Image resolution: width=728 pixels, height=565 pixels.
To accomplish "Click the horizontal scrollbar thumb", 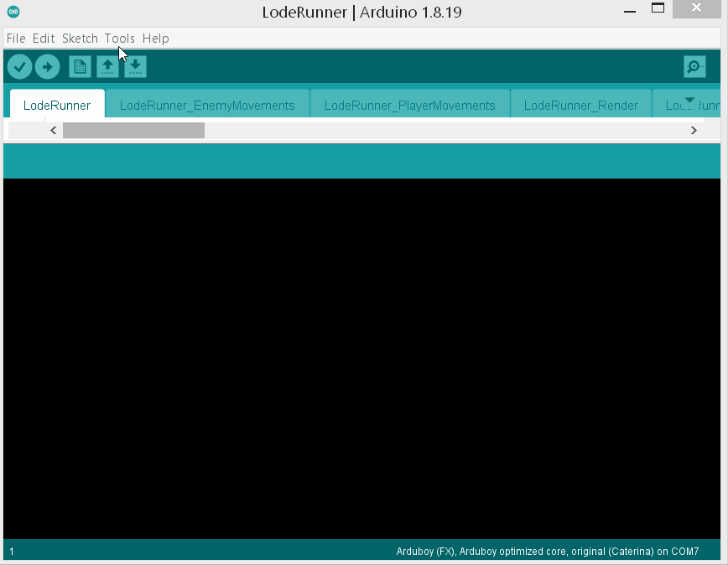I will click(x=133, y=130).
